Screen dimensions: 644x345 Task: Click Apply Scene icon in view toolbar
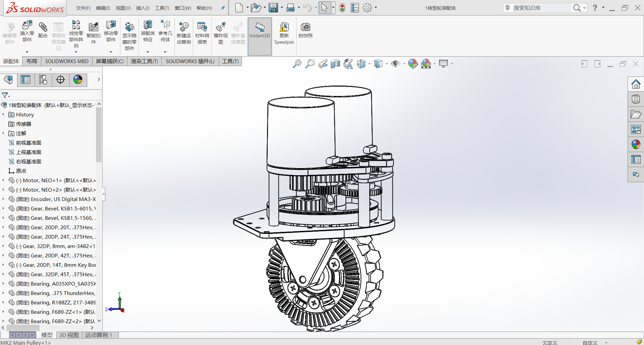(x=426, y=64)
